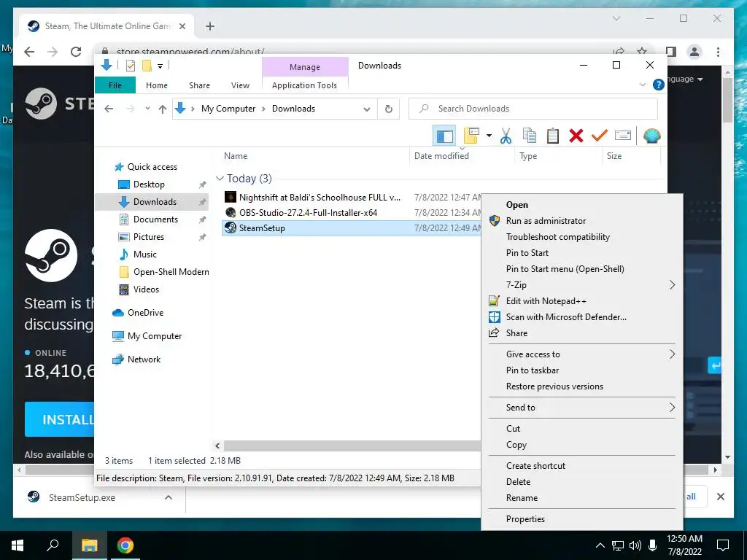Choose Run as administrator
This screenshot has width=747, height=560.
coord(582,221)
